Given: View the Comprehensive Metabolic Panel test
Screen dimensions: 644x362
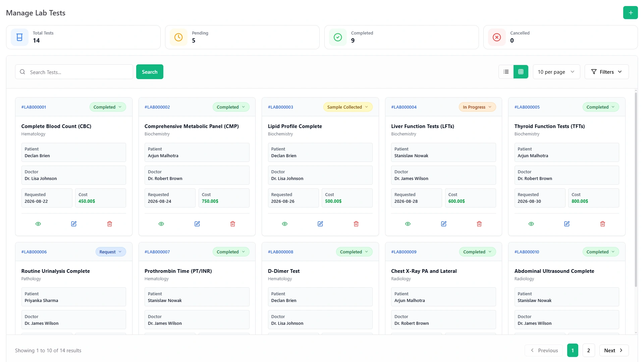Looking at the screenshot, I should click(161, 224).
